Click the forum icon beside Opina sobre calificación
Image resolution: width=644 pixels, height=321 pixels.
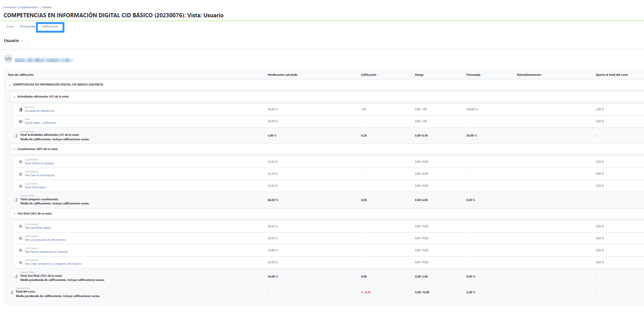(21, 121)
